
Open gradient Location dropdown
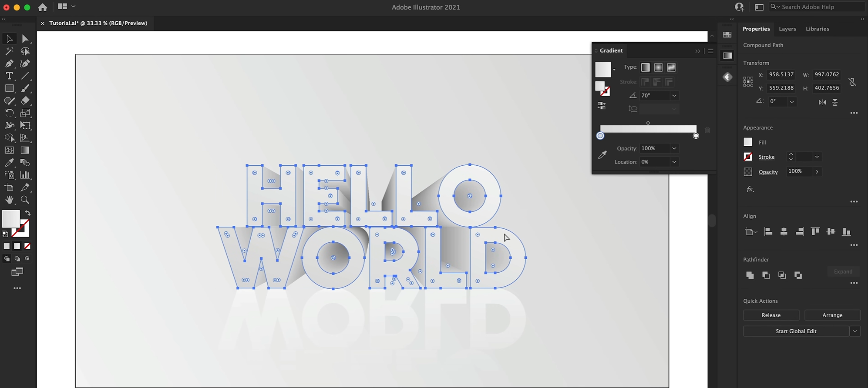click(674, 162)
